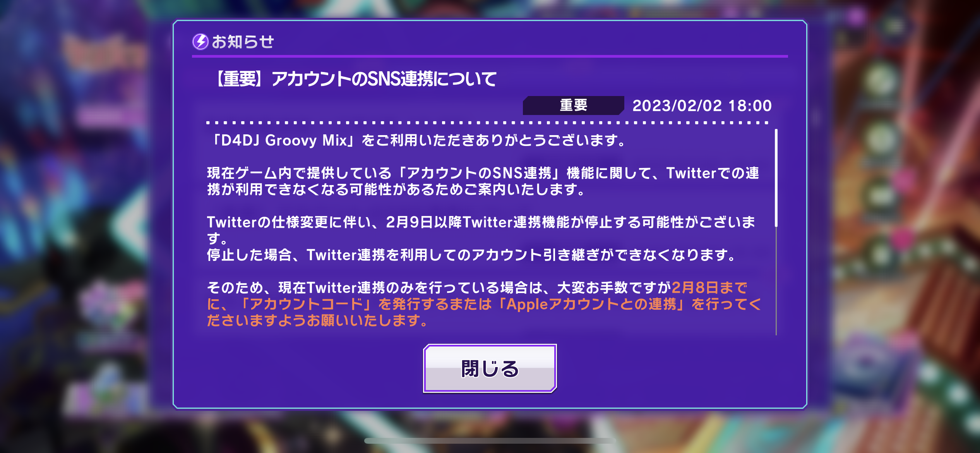Click the dotted separator below the date
The height and width of the screenshot is (453, 980).
[487, 123]
